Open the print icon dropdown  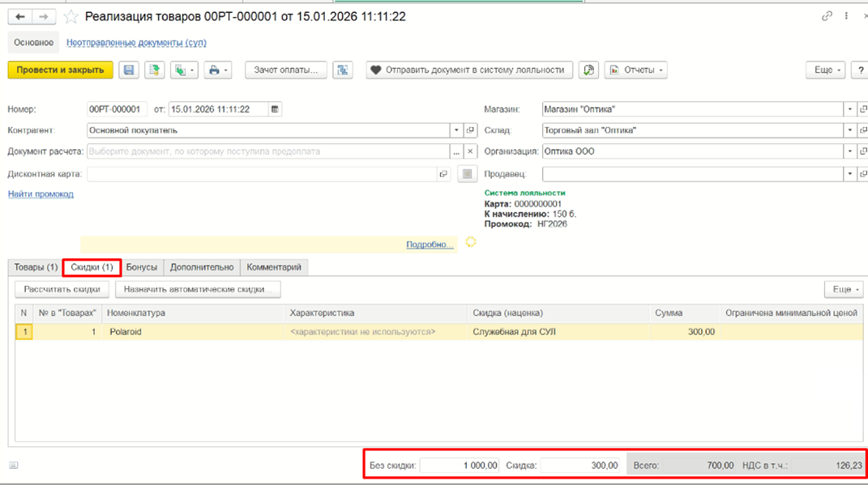pos(217,70)
